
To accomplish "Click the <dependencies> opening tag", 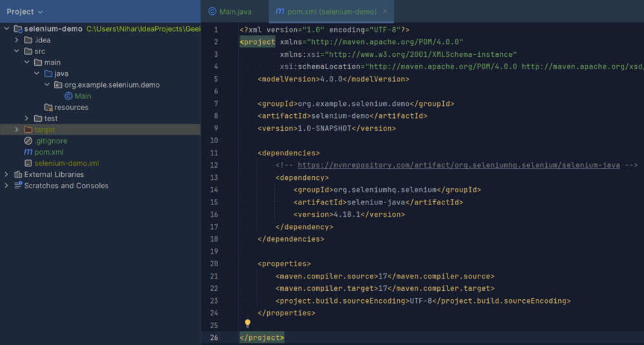I will tap(289, 153).
